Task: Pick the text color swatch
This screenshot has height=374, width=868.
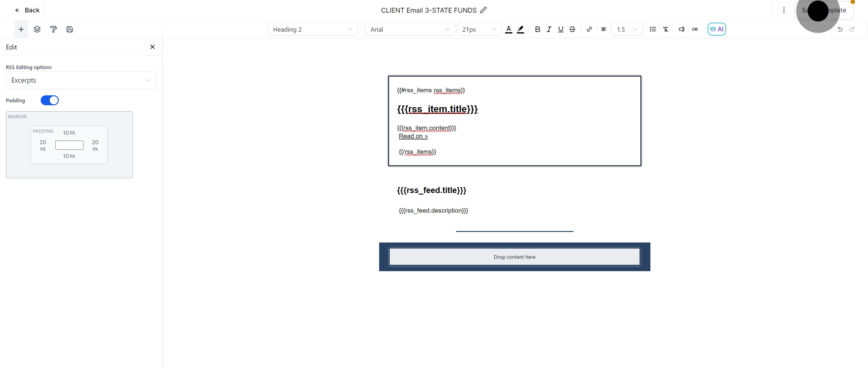Action: pyautogui.click(x=509, y=29)
